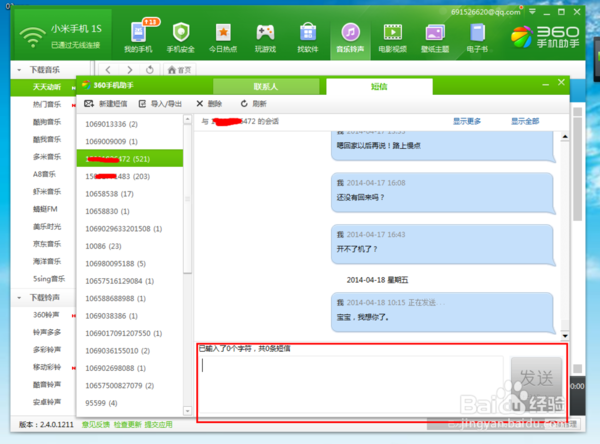Switch to the 联系人 tab

(x=266, y=87)
